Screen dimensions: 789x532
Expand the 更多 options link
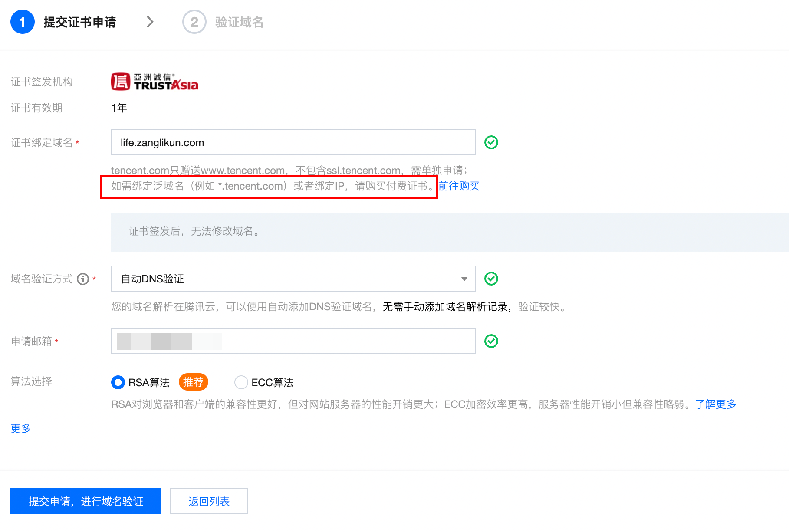click(x=21, y=428)
